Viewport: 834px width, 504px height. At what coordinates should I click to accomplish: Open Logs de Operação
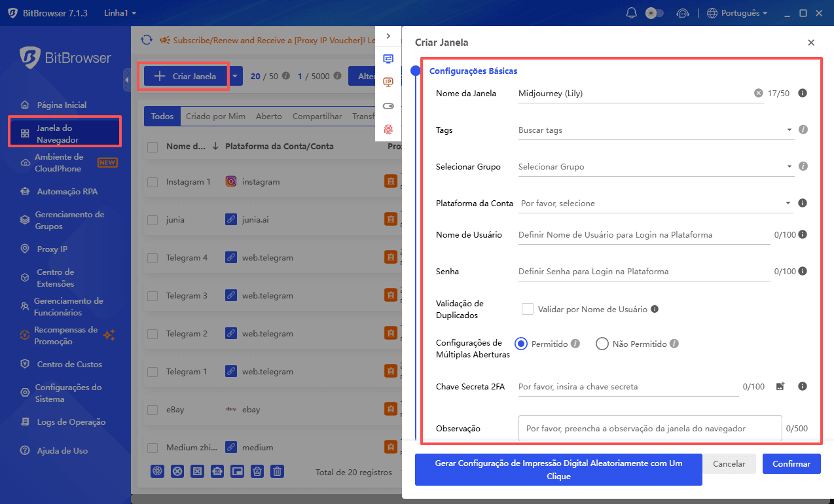(x=63, y=422)
